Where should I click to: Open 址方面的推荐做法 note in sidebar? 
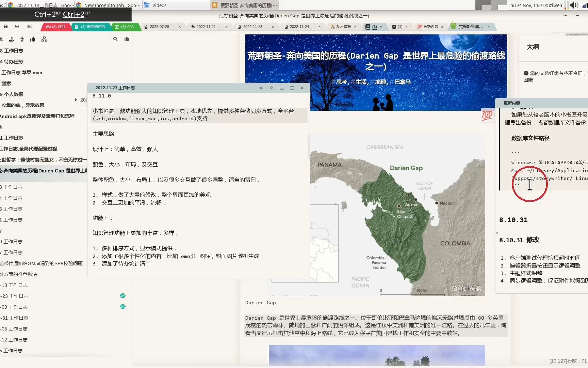click(x=18, y=274)
